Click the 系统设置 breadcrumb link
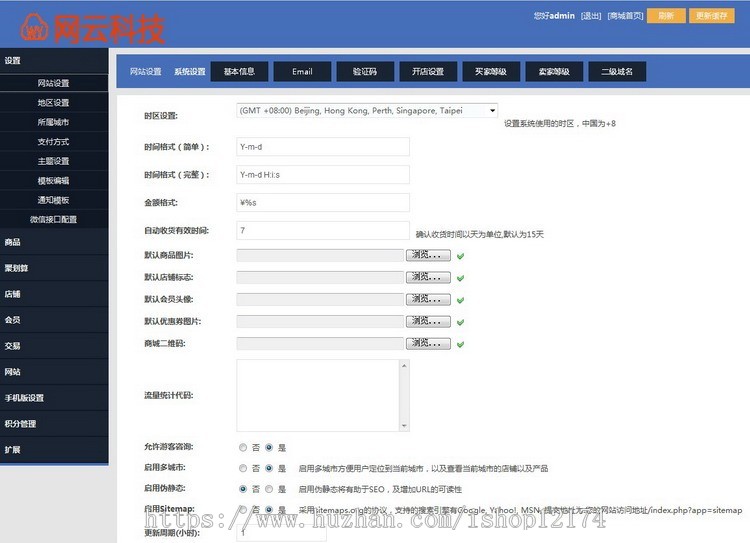The image size is (750, 543). click(190, 72)
